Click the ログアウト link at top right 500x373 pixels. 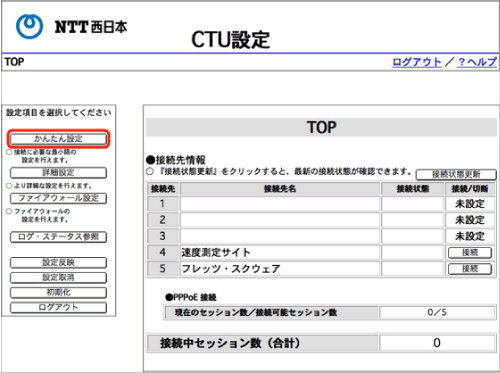[x=417, y=62]
